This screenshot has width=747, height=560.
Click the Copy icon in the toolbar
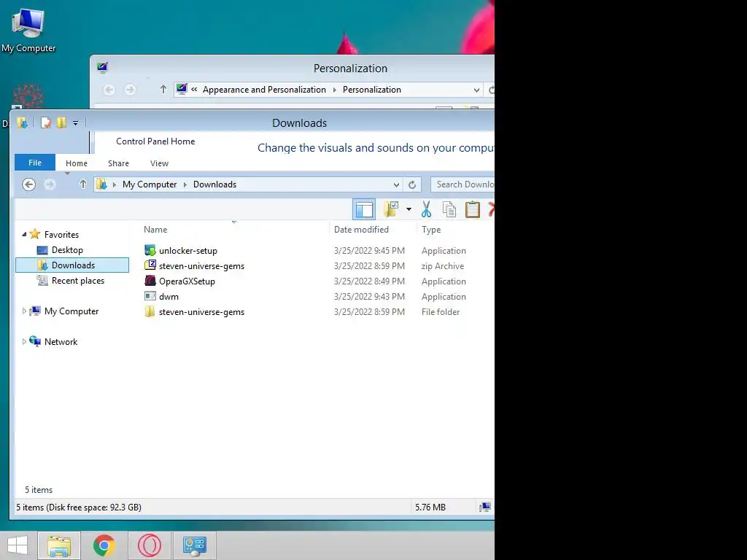point(449,209)
